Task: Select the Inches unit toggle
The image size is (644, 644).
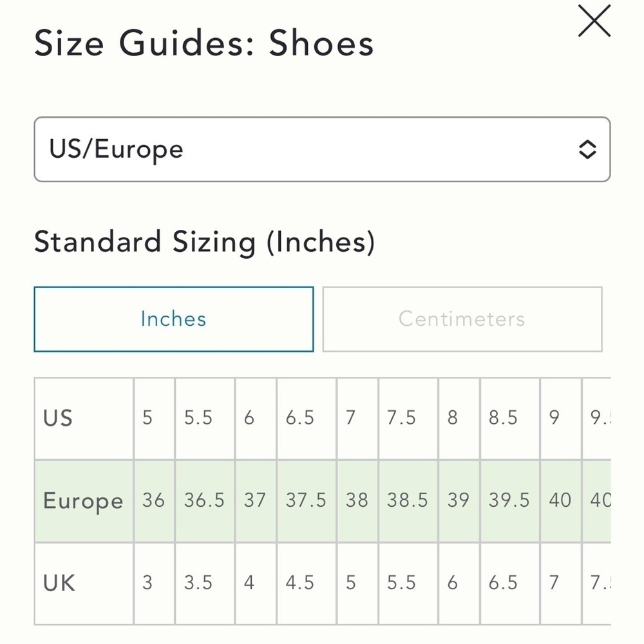Action: point(174,319)
